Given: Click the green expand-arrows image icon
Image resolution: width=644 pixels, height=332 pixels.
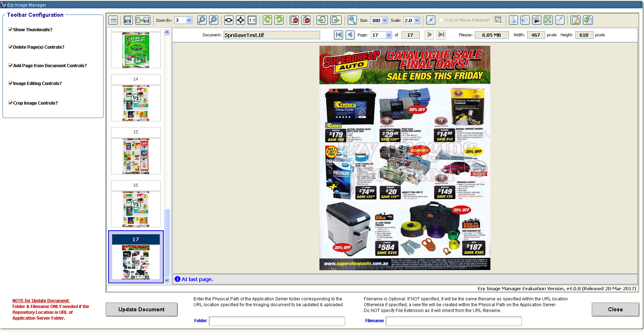Looking at the screenshot, I should point(548,20).
